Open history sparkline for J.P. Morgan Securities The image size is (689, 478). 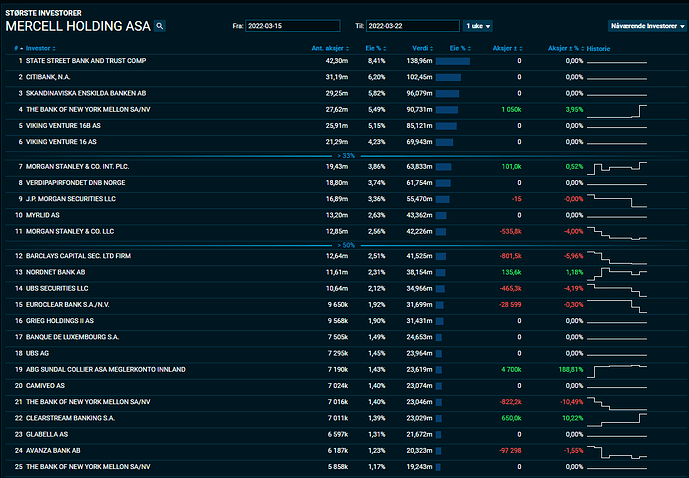[x=617, y=200]
